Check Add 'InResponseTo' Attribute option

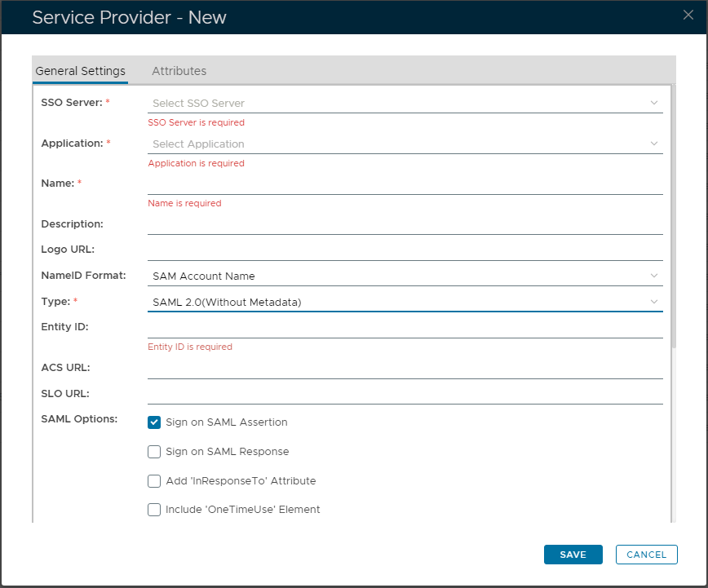[154, 481]
